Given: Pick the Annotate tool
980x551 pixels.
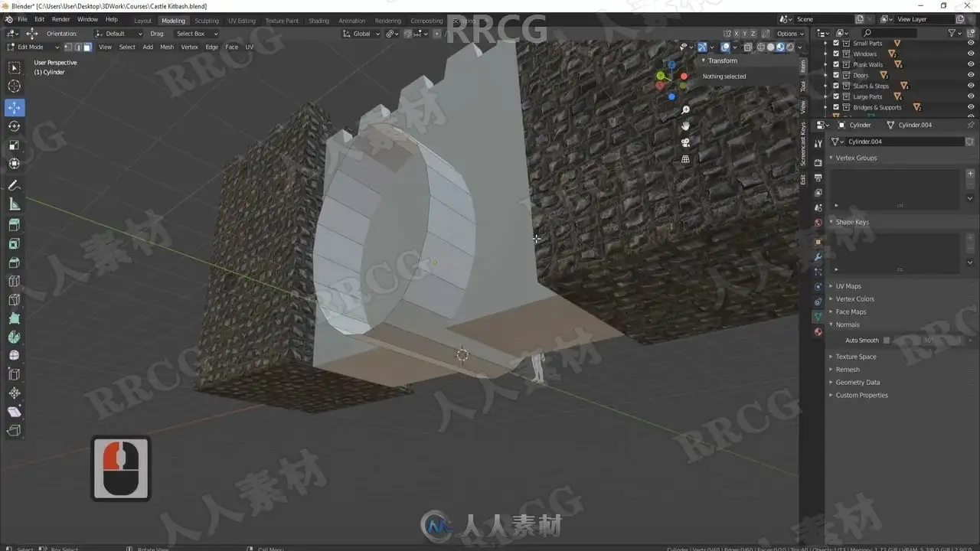Looking at the screenshot, I should tap(15, 185).
